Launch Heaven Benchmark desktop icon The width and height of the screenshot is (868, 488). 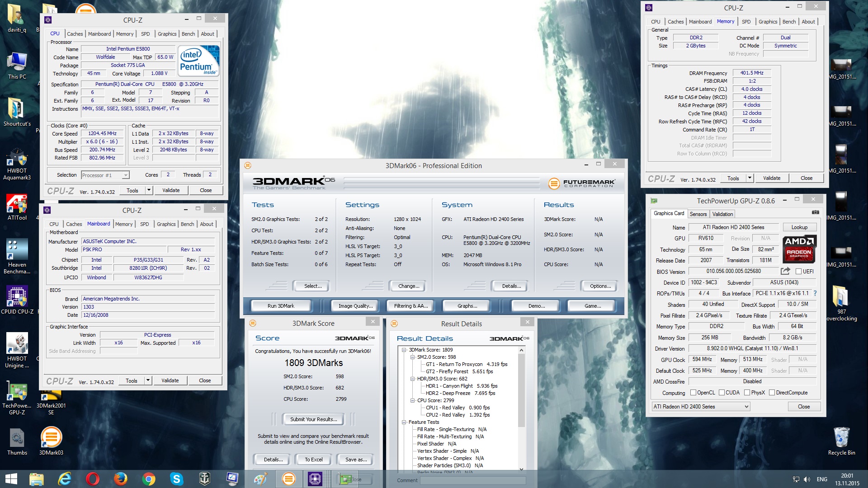click(x=17, y=257)
